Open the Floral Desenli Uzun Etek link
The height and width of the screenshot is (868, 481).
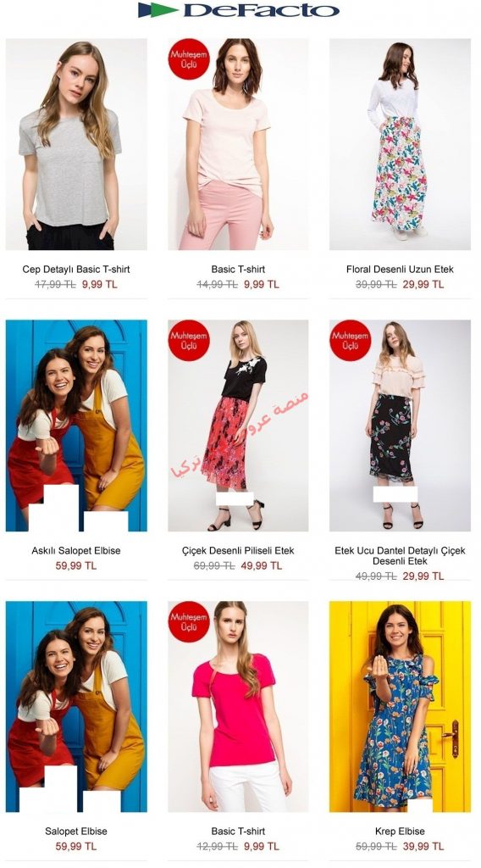pos(401,270)
